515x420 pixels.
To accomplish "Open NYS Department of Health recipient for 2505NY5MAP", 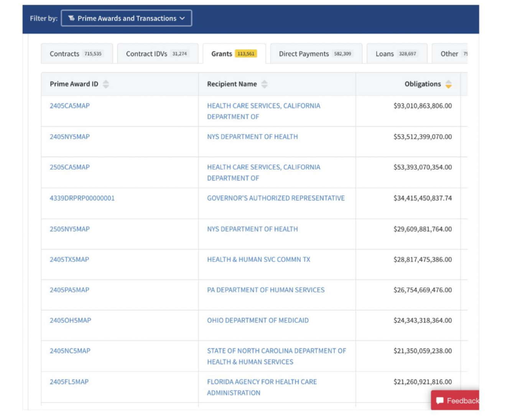I will tap(252, 229).
